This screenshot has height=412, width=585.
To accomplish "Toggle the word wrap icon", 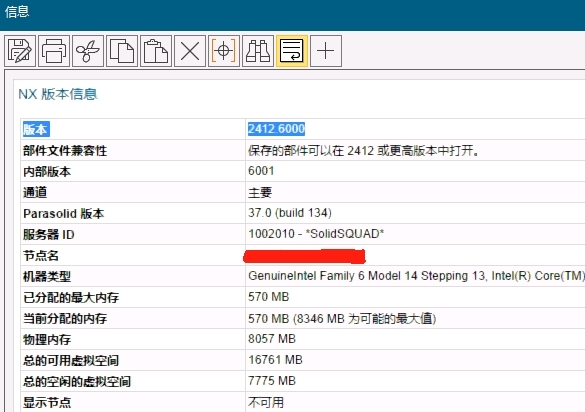I will (292, 51).
